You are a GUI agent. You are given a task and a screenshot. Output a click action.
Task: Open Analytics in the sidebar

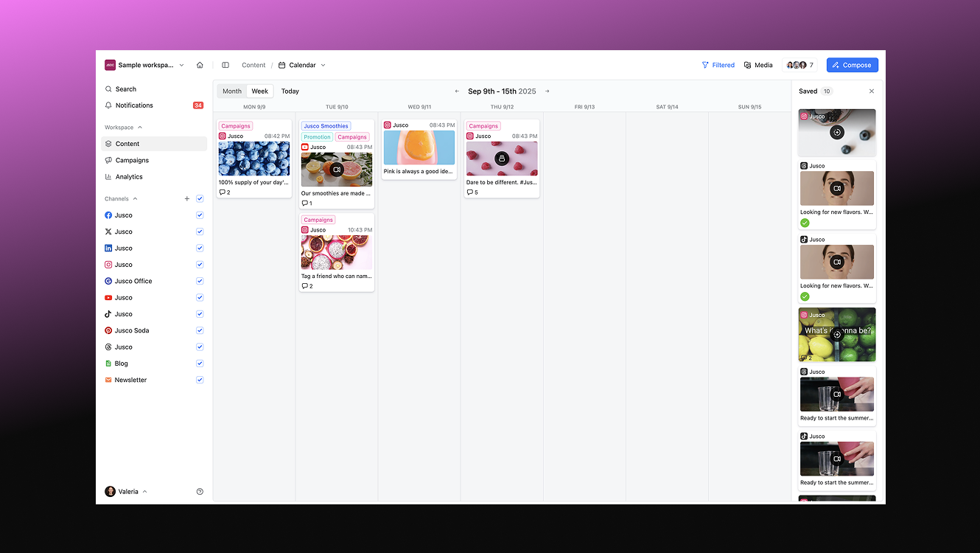(x=154, y=177)
